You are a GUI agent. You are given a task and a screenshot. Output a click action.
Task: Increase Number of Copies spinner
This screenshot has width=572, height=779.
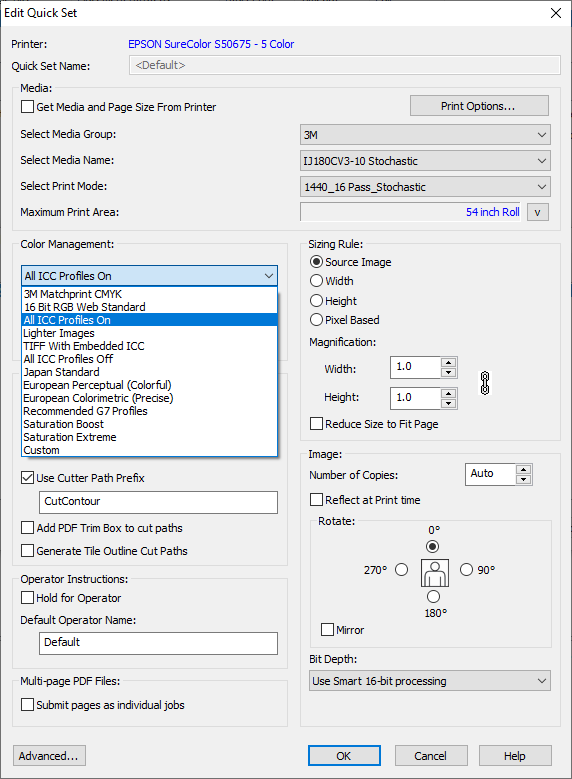point(523,469)
